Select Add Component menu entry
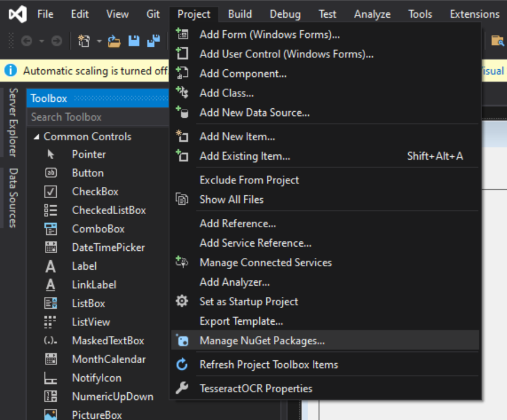This screenshot has height=420, width=507. pyautogui.click(x=325, y=73)
